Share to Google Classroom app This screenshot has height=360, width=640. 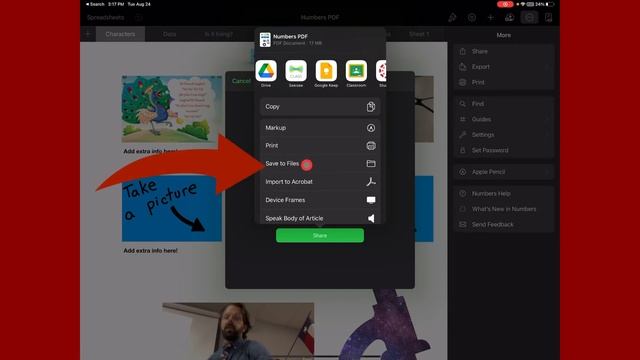coord(356,71)
